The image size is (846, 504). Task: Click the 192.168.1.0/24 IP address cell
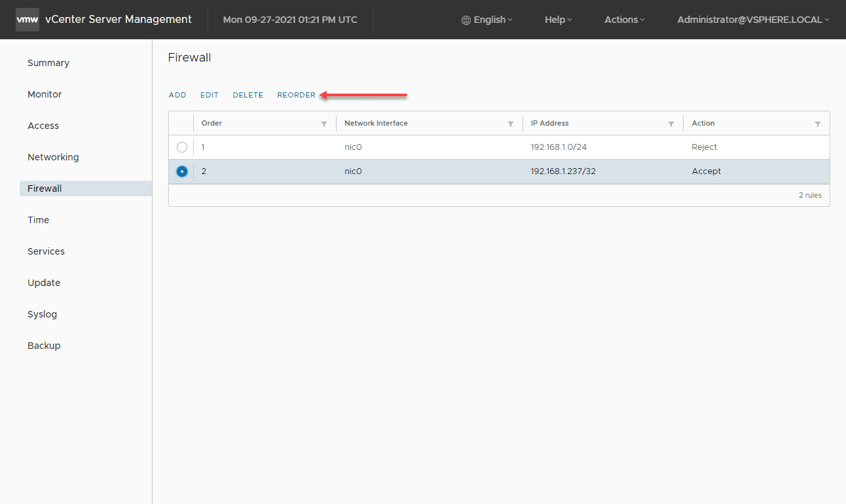(x=559, y=147)
